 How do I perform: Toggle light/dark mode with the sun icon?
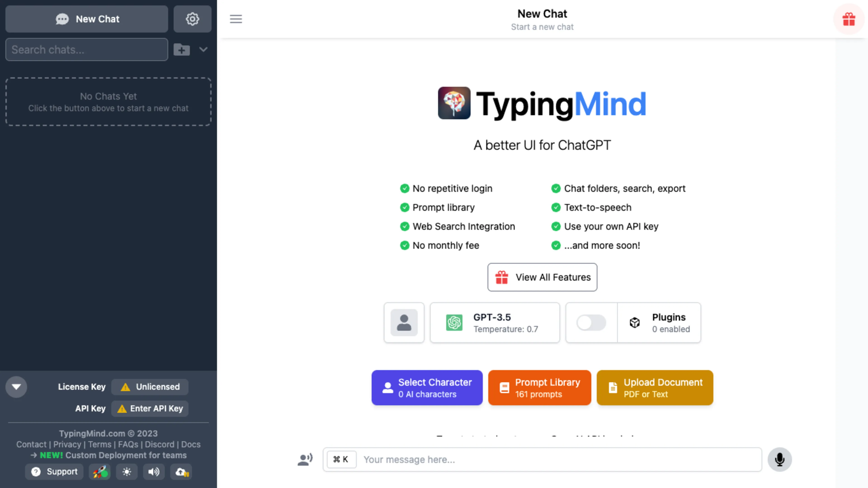click(127, 472)
